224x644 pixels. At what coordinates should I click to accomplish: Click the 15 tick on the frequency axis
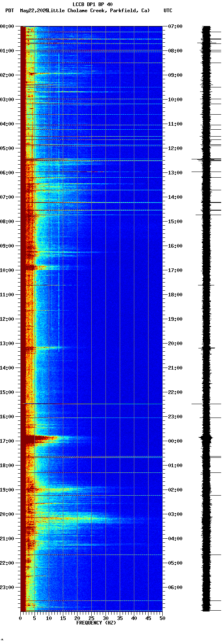[63, 618]
